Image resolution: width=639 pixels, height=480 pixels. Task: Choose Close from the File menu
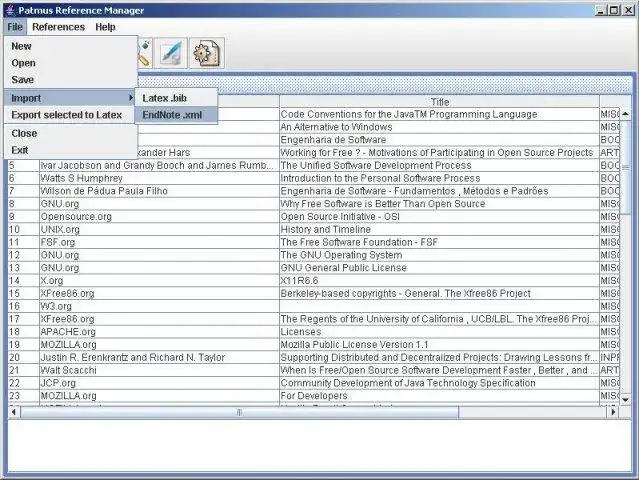coord(71,133)
